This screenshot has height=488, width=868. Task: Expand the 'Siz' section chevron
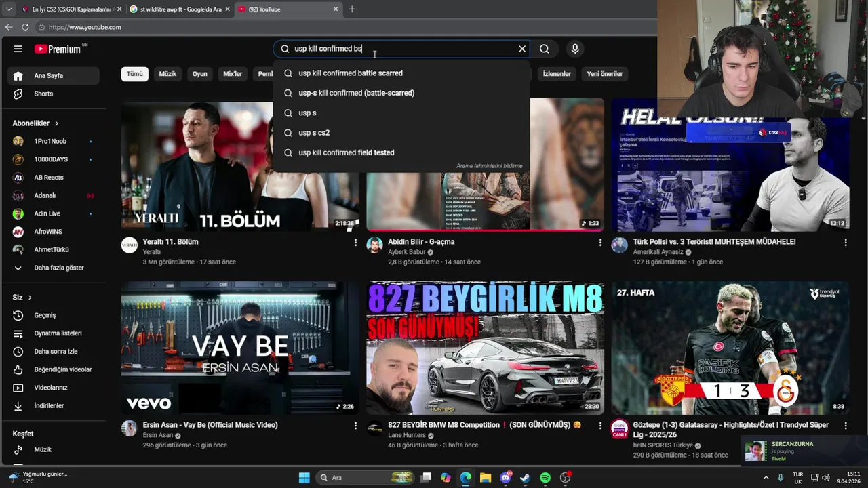(x=30, y=298)
